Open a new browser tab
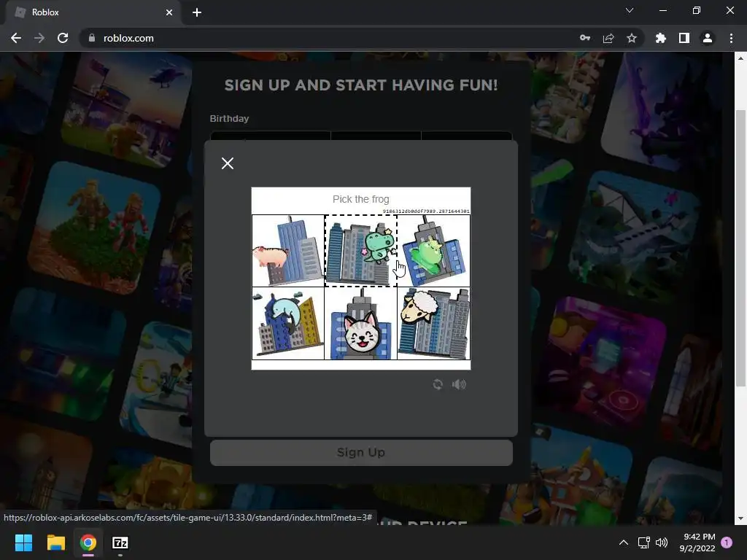This screenshot has height=560, width=747. [x=197, y=12]
